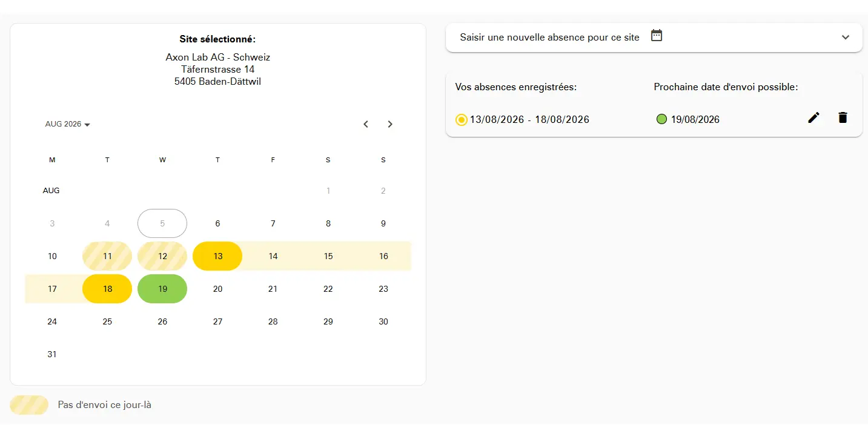
Task: Pick striped day 11 in calendar
Action: [x=107, y=256]
